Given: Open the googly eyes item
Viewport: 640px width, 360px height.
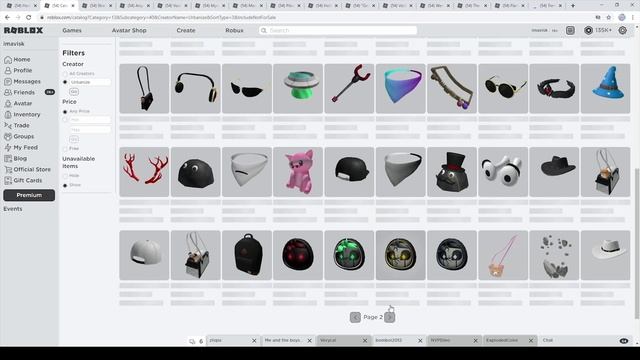Looking at the screenshot, I should tap(503, 172).
